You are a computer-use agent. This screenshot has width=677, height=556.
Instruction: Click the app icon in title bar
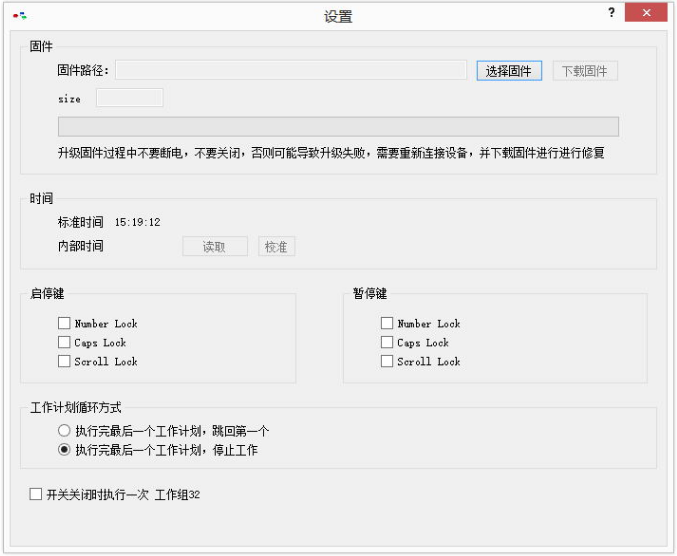click(20, 16)
